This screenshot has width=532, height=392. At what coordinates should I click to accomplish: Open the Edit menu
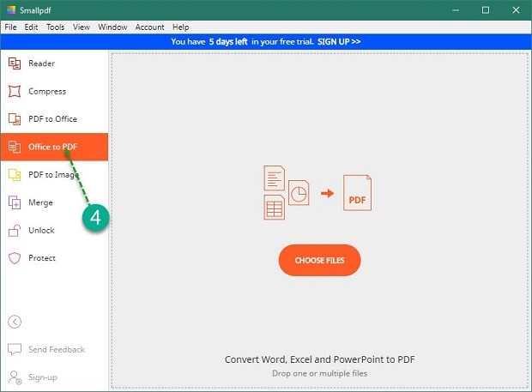[31, 27]
